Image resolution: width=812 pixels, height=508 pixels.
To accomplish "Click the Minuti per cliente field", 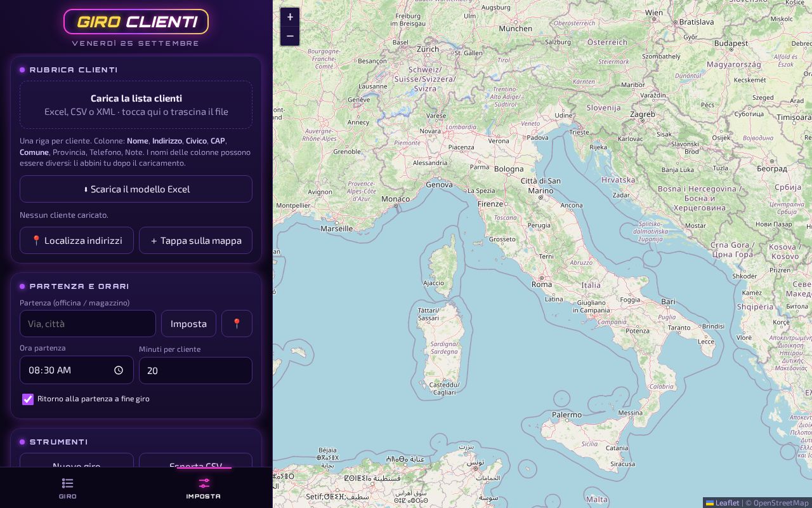I will click(195, 370).
